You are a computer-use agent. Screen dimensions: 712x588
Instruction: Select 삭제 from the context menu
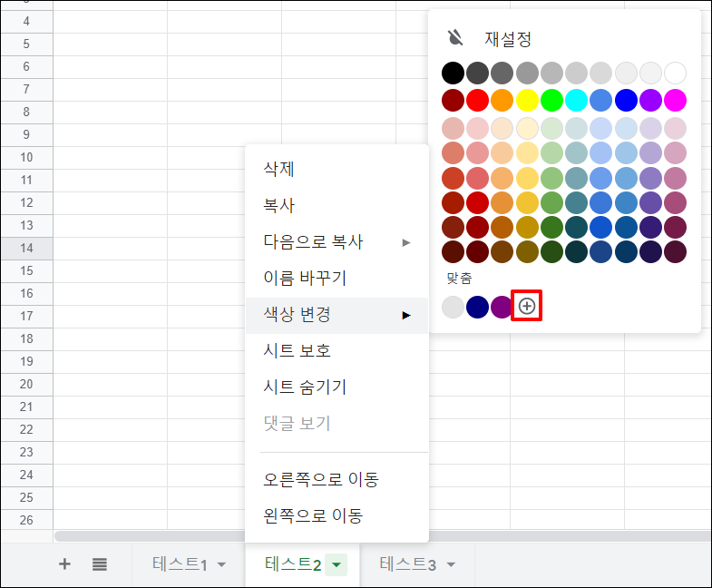[278, 169]
